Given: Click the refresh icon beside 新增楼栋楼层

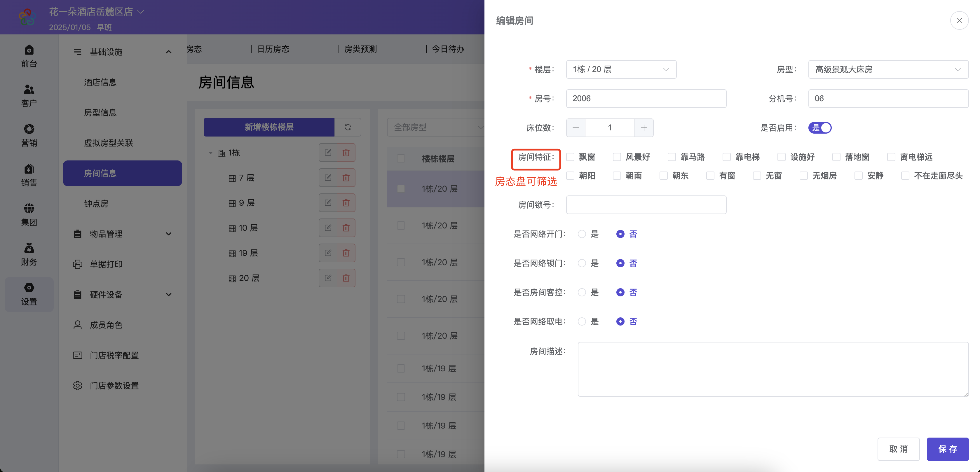Looking at the screenshot, I should 347,127.
